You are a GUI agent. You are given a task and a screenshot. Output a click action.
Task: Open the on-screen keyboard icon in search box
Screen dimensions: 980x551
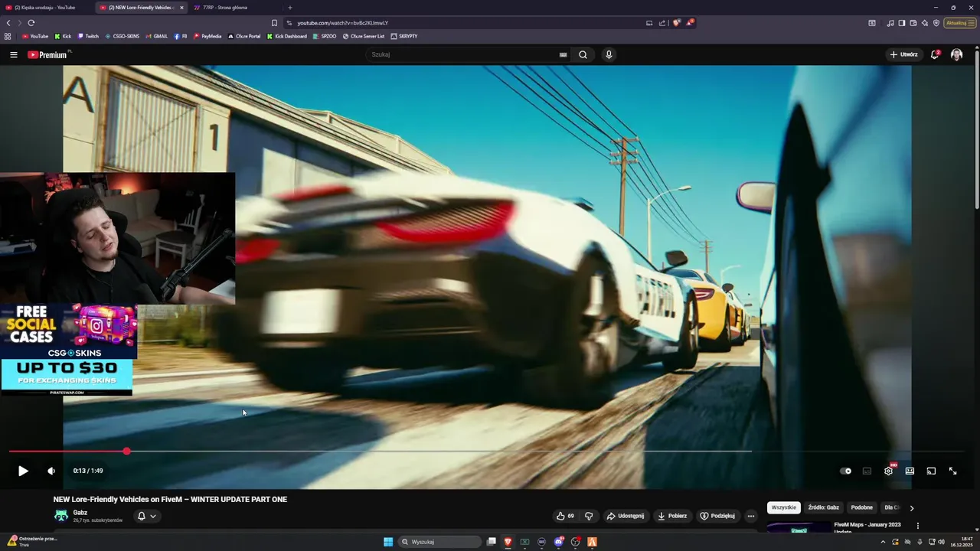coord(563,55)
